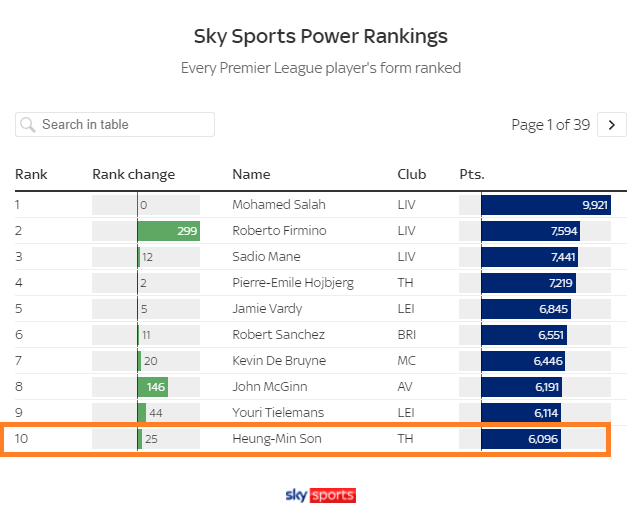This screenshot has height=517, width=643.
Task: Select Kevin De Bruyne name
Action: (x=279, y=361)
